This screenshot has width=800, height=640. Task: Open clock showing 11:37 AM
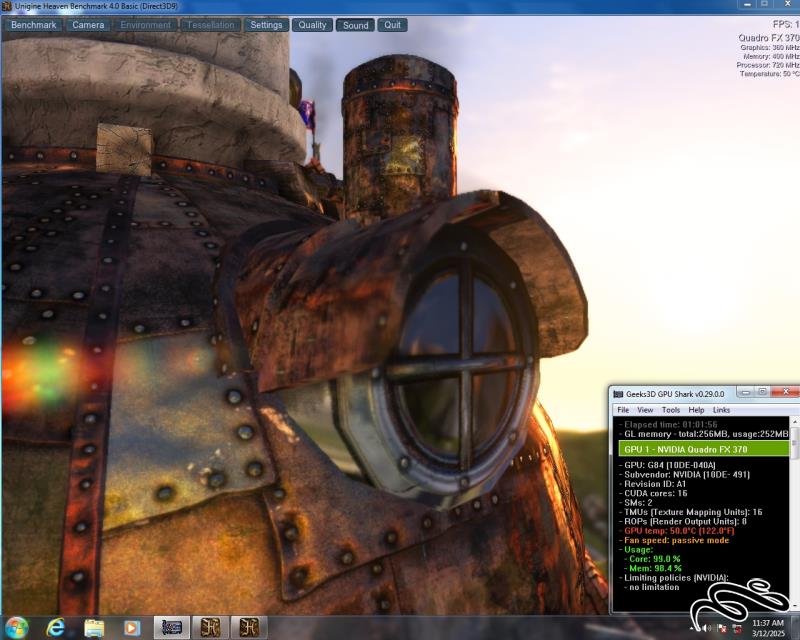point(767,628)
